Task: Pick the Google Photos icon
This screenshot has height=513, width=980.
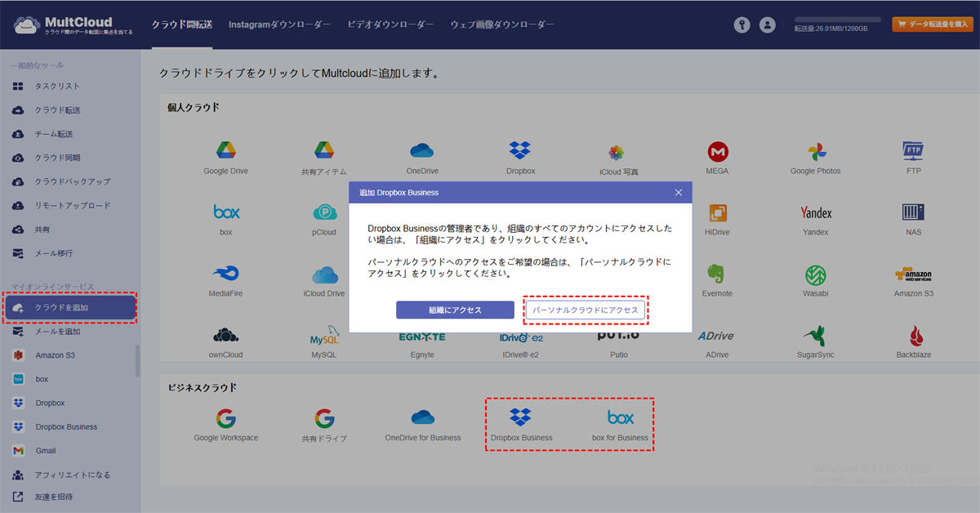Action: pos(815,151)
